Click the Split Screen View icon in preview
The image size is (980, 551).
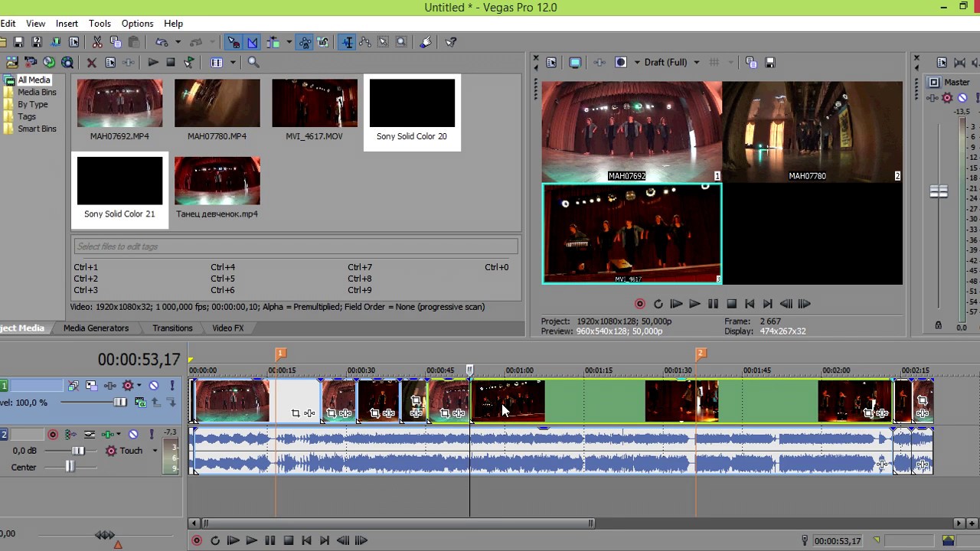pyautogui.click(x=621, y=63)
